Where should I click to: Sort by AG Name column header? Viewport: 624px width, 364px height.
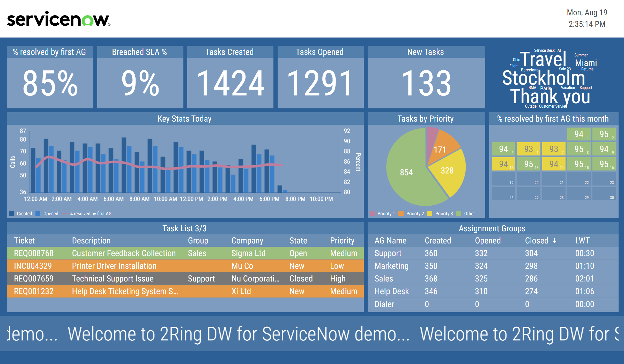[x=390, y=241]
